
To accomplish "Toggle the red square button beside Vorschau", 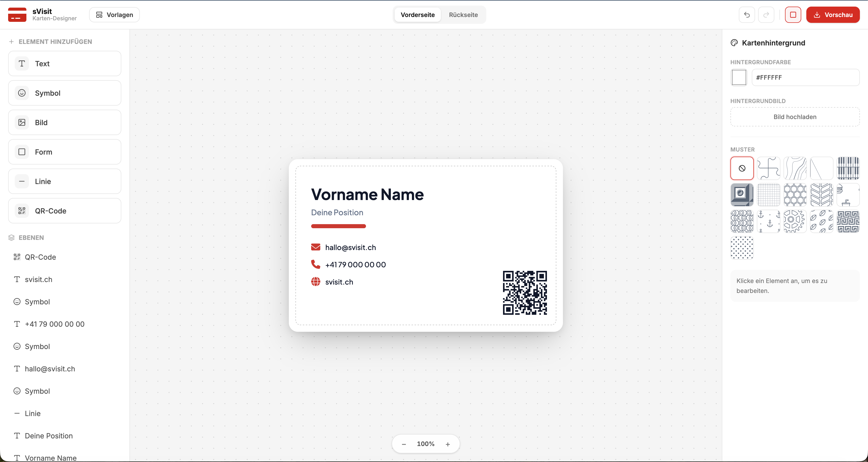I will tap(793, 15).
